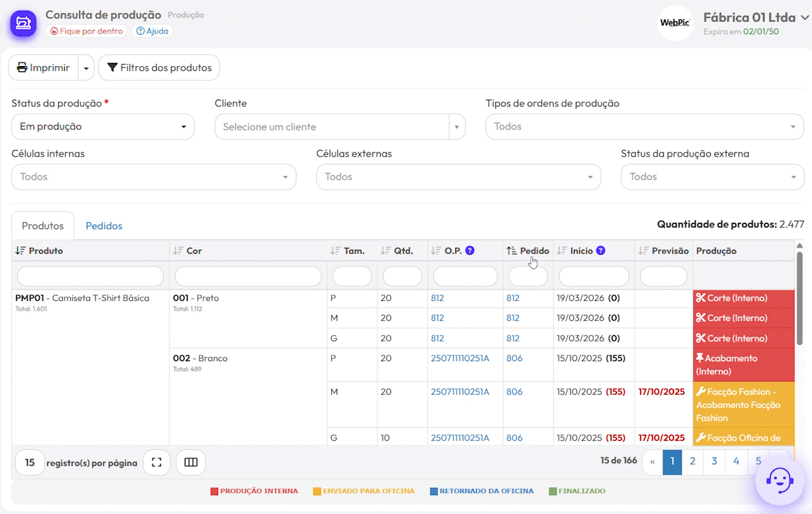Click the WebPic company logo
812x514 pixels.
point(675,23)
